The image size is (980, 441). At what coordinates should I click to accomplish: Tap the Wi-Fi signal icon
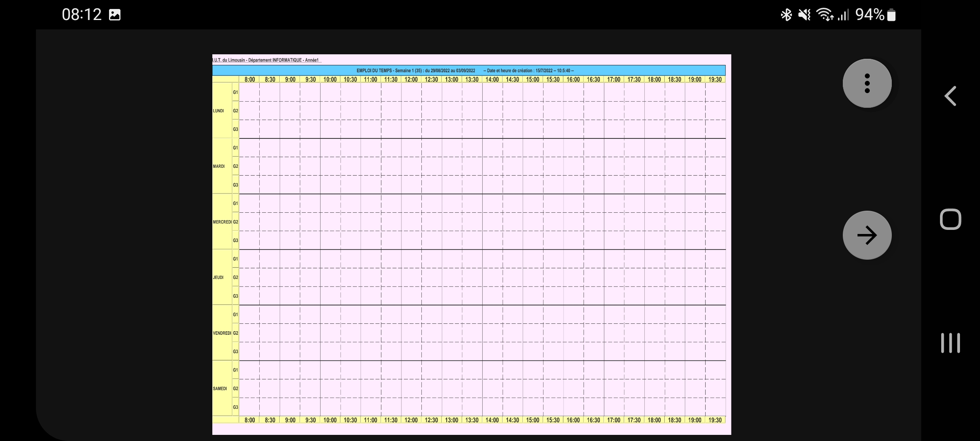(824, 15)
